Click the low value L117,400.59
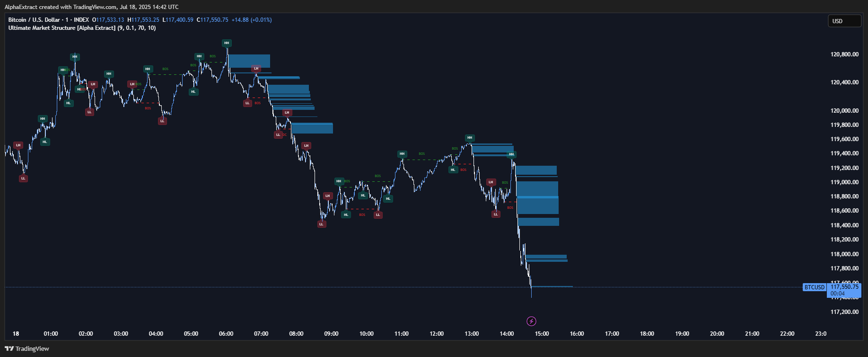Image resolution: width=868 pixels, height=357 pixels. pos(178,20)
